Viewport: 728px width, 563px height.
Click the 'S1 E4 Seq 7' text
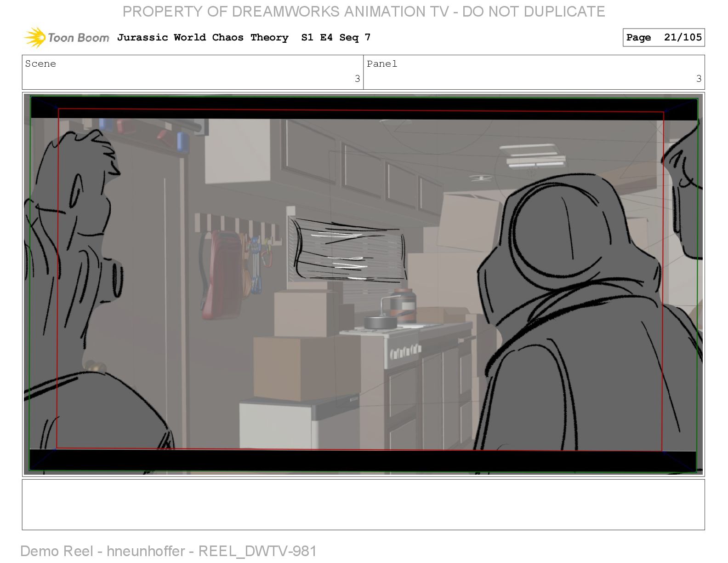[x=336, y=38]
